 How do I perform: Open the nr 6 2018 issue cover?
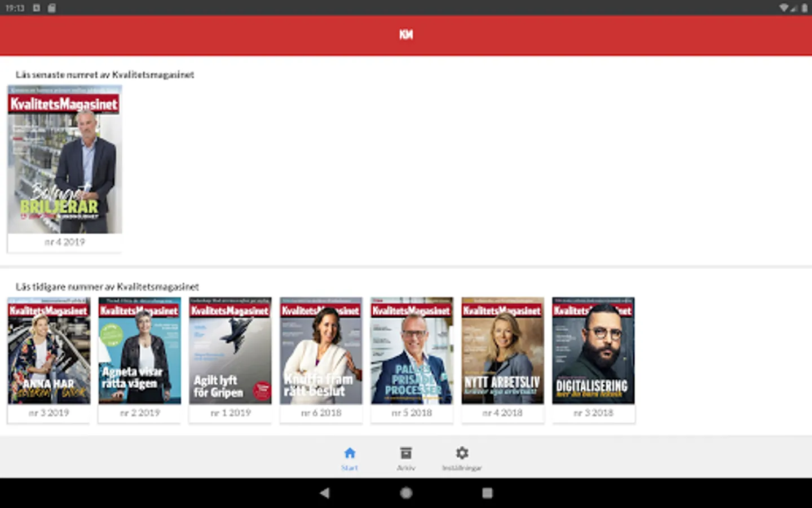coord(321,351)
